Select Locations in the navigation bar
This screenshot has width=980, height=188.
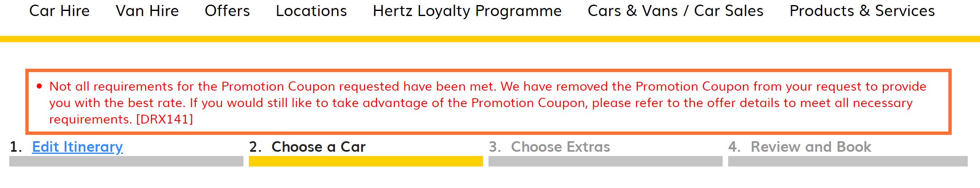click(x=311, y=11)
